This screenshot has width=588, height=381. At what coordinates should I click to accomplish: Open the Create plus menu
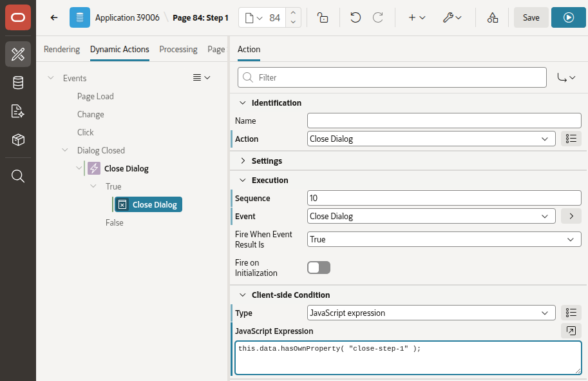(417, 17)
